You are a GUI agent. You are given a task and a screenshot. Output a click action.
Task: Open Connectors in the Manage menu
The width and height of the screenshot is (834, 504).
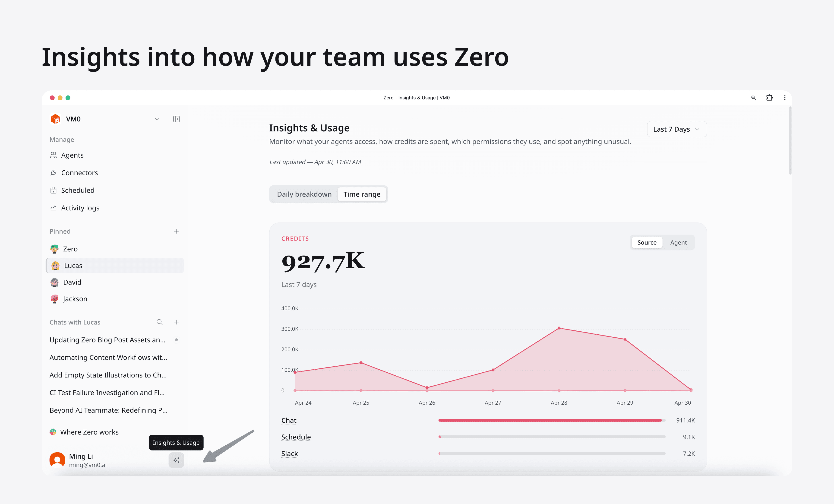pyautogui.click(x=79, y=173)
